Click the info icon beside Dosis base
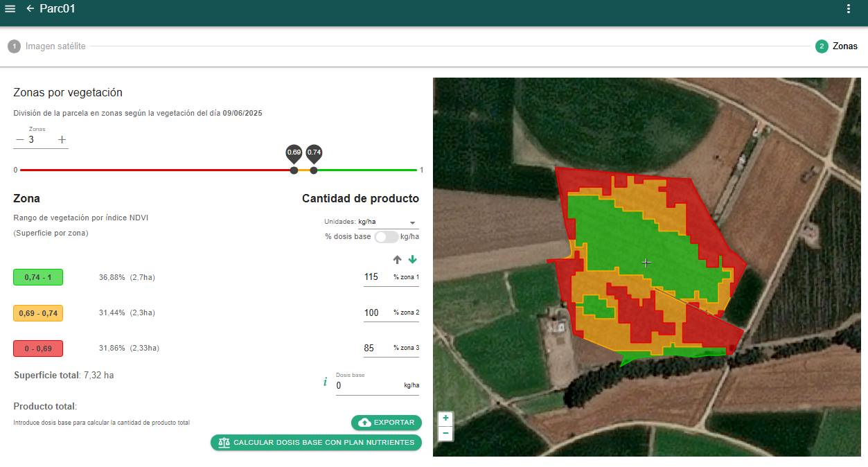868x467 pixels. 325,382
